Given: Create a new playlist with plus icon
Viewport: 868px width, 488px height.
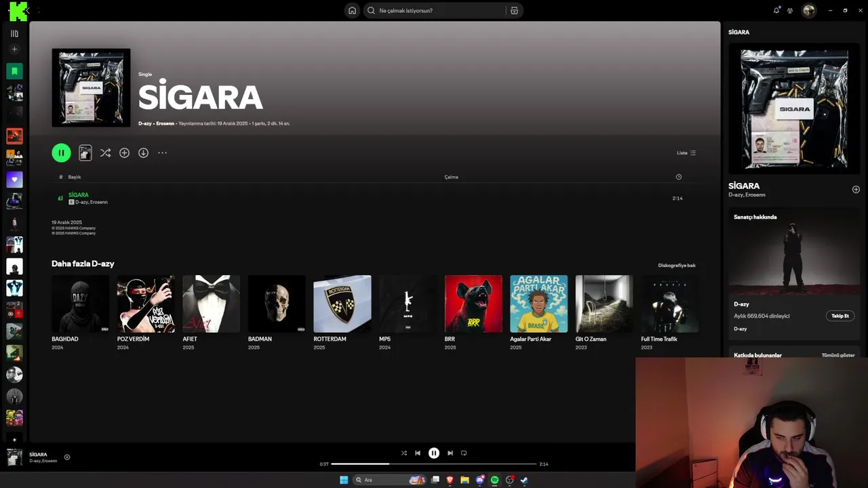Looking at the screenshot, I should (x=14, y=49).
